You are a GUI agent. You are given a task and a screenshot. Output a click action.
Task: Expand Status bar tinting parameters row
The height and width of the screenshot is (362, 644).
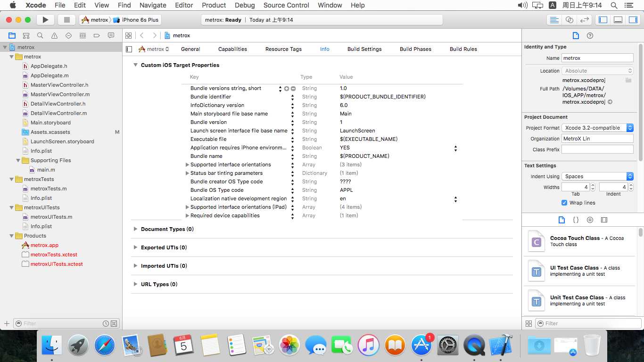(187, 173)
